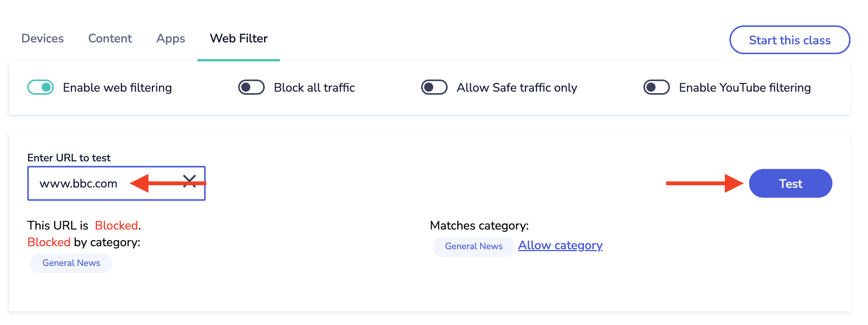
Task: Click the Allow category link
Action: tap(560, 245)
